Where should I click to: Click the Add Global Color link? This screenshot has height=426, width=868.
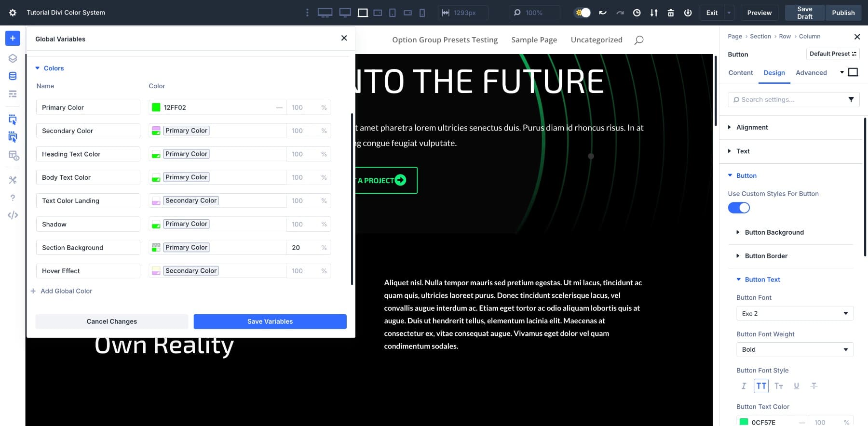[66, 291]
